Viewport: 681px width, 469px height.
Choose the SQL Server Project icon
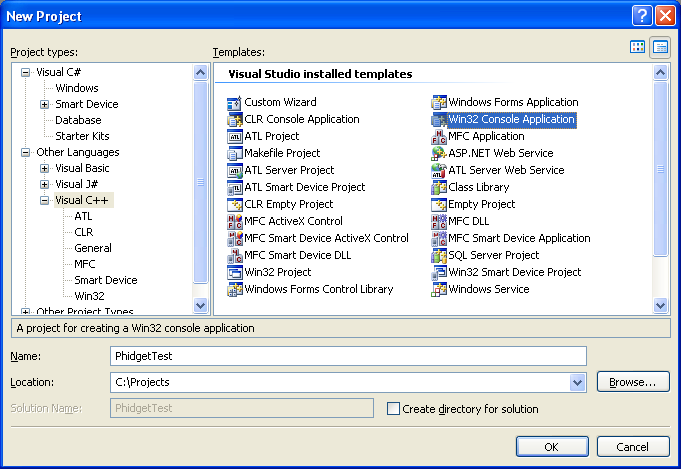439,255
